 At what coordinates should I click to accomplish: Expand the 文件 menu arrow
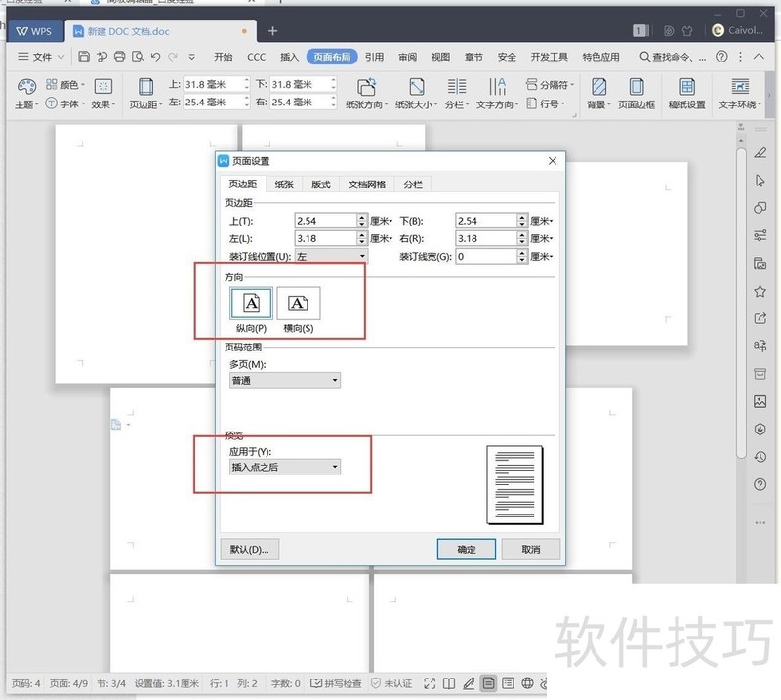coord(61,57)
